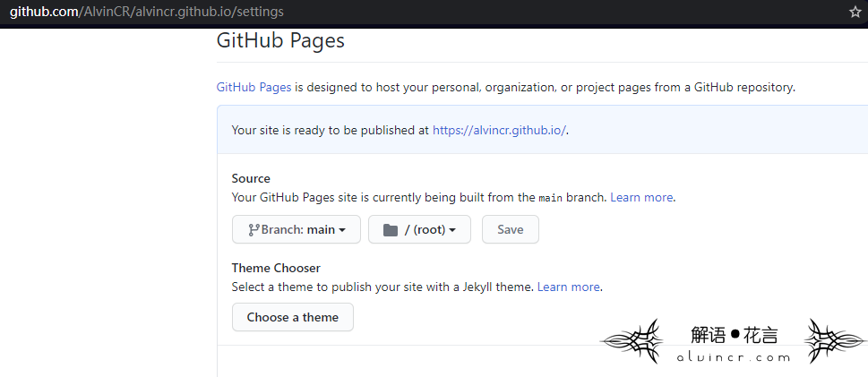This screenshot has width=868, height=377.
Task: Click the 'Select a theme to publish' description
Action: pyautogui.click(x=382, y=287)
